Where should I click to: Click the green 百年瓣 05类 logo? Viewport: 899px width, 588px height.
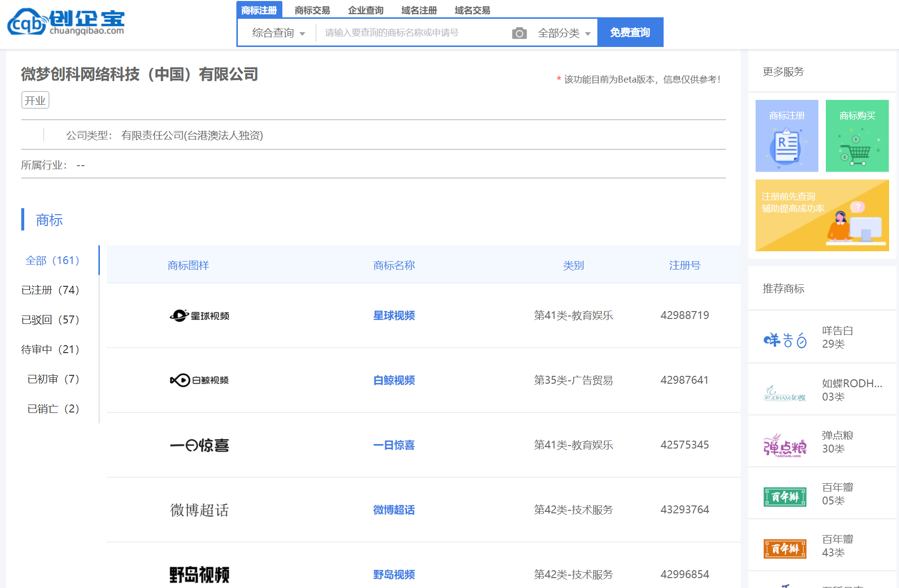(785, 497)
